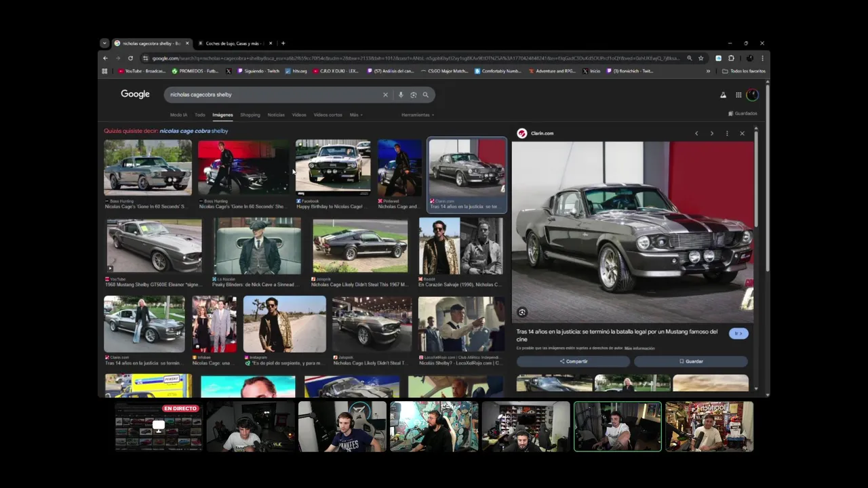Expand the Herramientas tools dropdown
Image resolution: width=868 pixels, height=488 pixels.
pos(417,115)
